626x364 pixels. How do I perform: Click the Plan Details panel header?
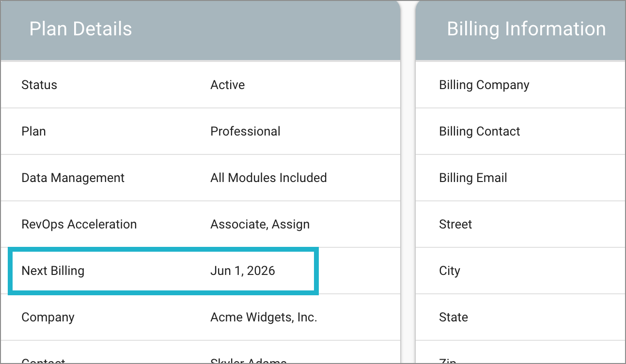80,29
